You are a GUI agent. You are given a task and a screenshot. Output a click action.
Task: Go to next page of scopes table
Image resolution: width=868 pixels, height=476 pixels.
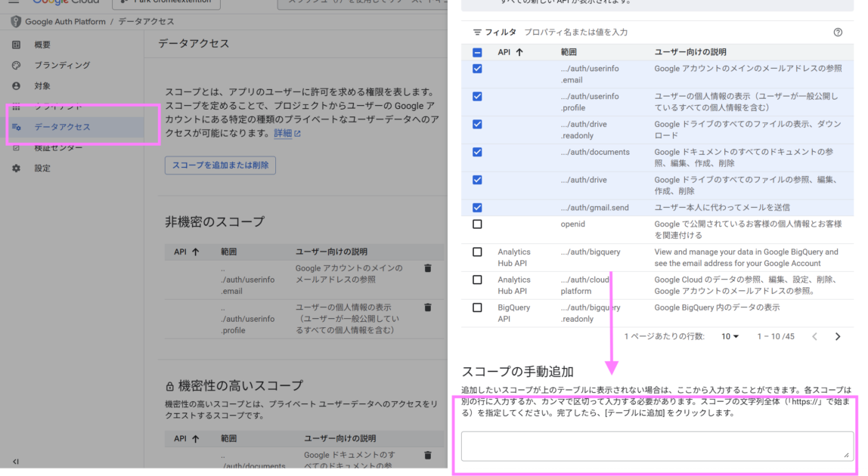[838, 336]
